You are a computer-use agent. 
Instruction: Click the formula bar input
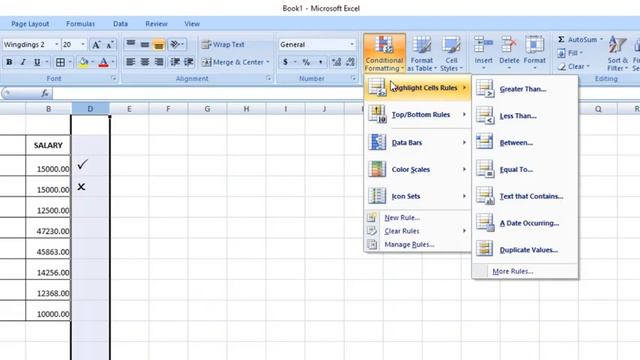coord(346,93)
